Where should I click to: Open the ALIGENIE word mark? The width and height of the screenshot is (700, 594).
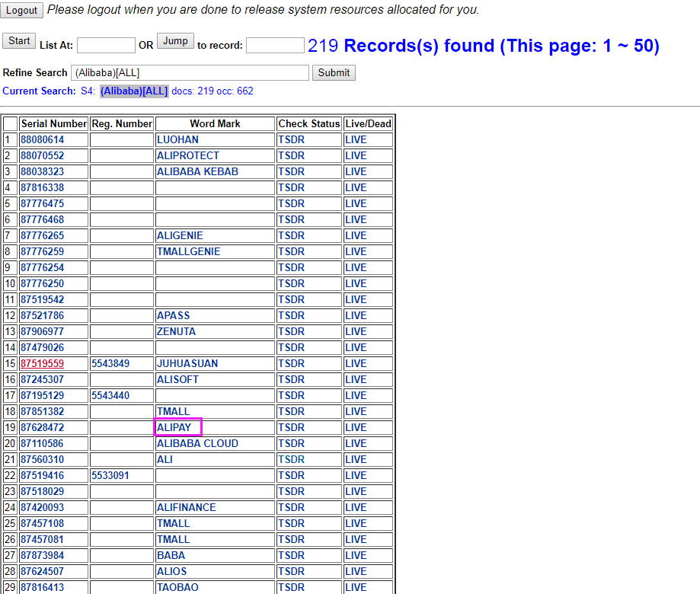180,235
